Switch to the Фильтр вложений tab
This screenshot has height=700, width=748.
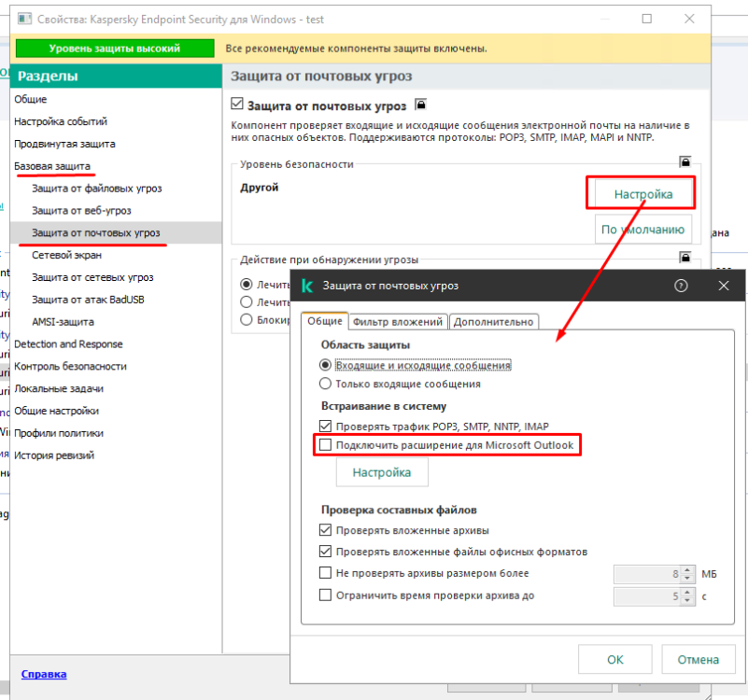(398, 322)
